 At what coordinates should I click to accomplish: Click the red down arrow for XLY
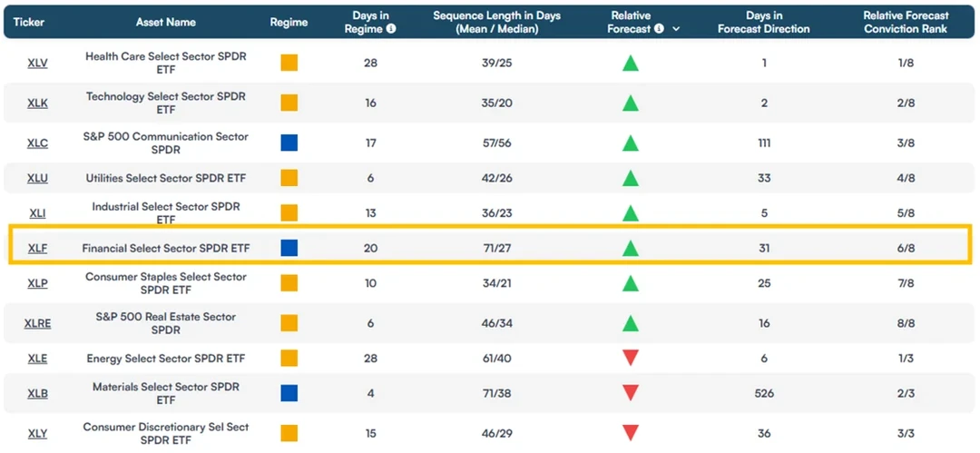pos(631,433)
